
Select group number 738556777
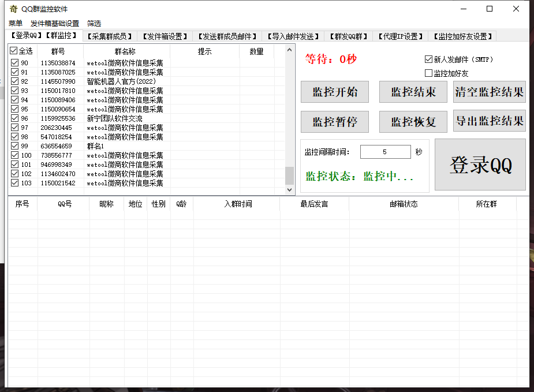pos(56,155)
